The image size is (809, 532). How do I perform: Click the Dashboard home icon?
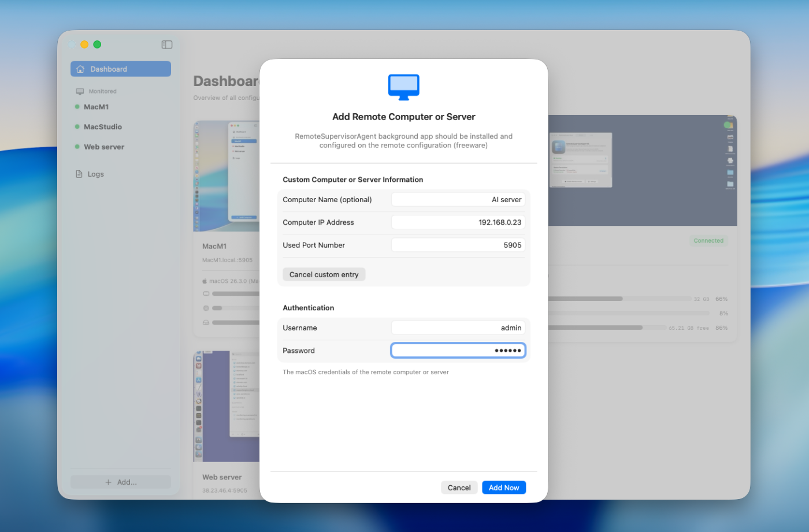click(80, 69)
